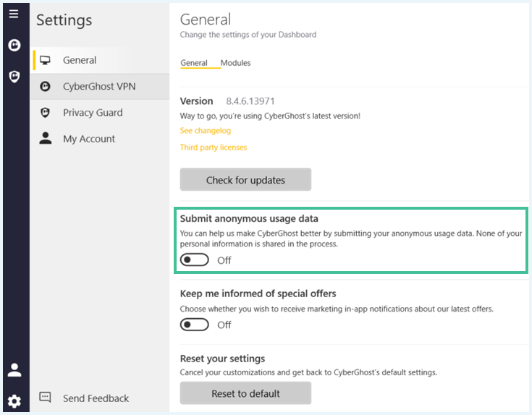Click 'Change the settings of your Dashboard' subtitle
This screenshot has width=532, height=415.
[x=248, y=35]
